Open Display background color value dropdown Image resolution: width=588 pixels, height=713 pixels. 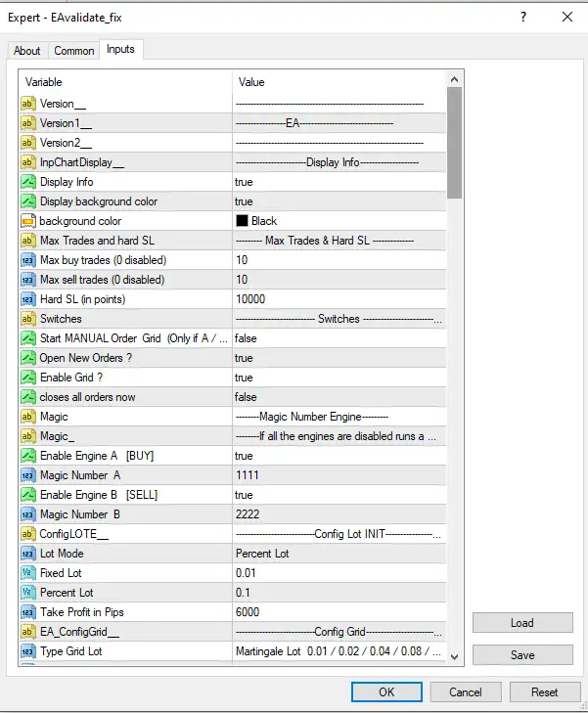coord(338,201)
